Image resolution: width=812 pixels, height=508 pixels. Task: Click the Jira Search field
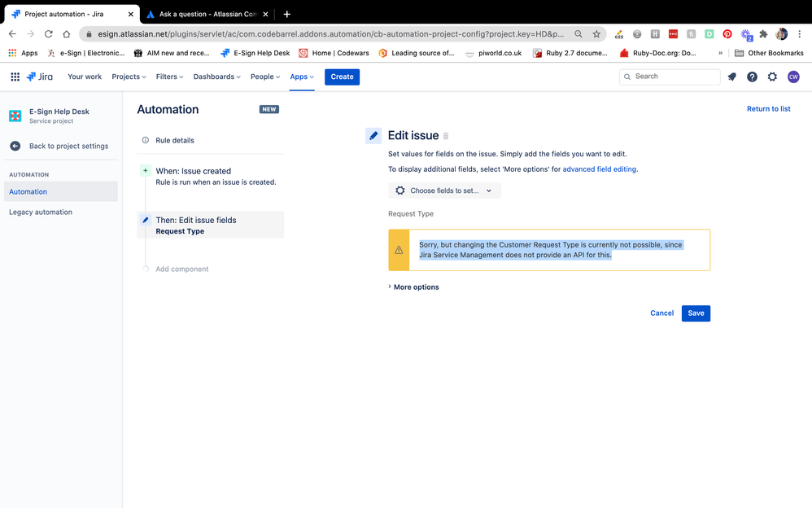[670, 77]
